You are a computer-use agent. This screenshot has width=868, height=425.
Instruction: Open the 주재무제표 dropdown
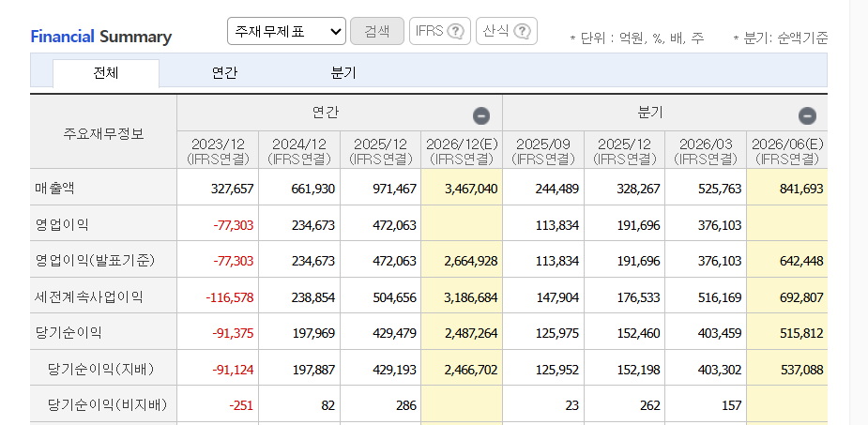click(x=287, y=31)
